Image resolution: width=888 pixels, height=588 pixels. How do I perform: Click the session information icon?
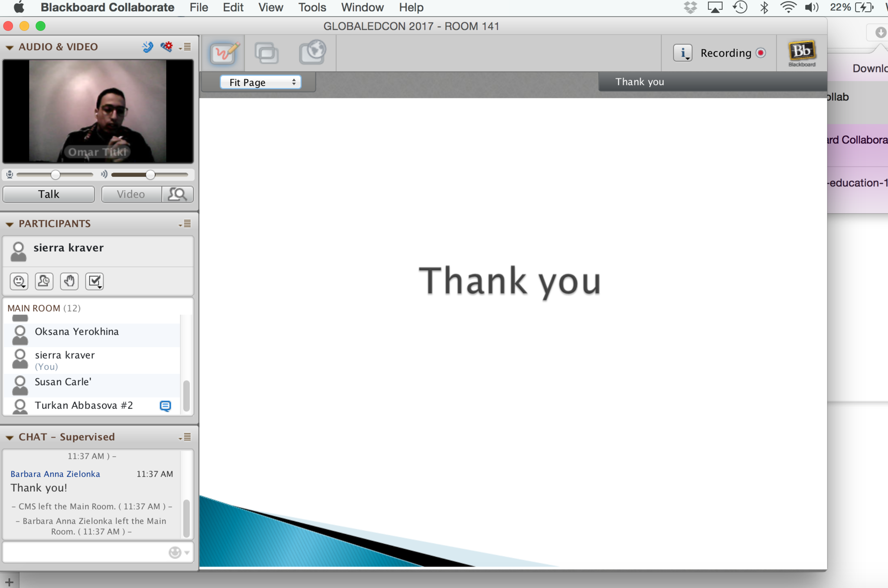682,53
